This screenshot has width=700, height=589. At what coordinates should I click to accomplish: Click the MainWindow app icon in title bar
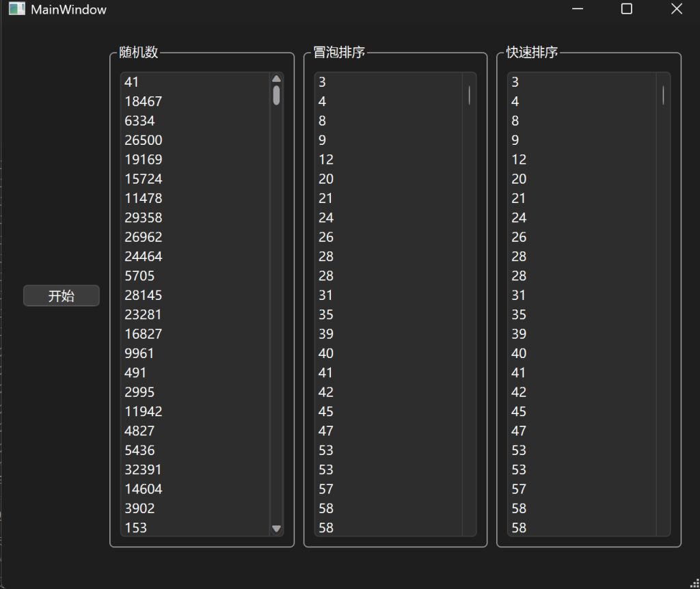(x=16, y=10)
